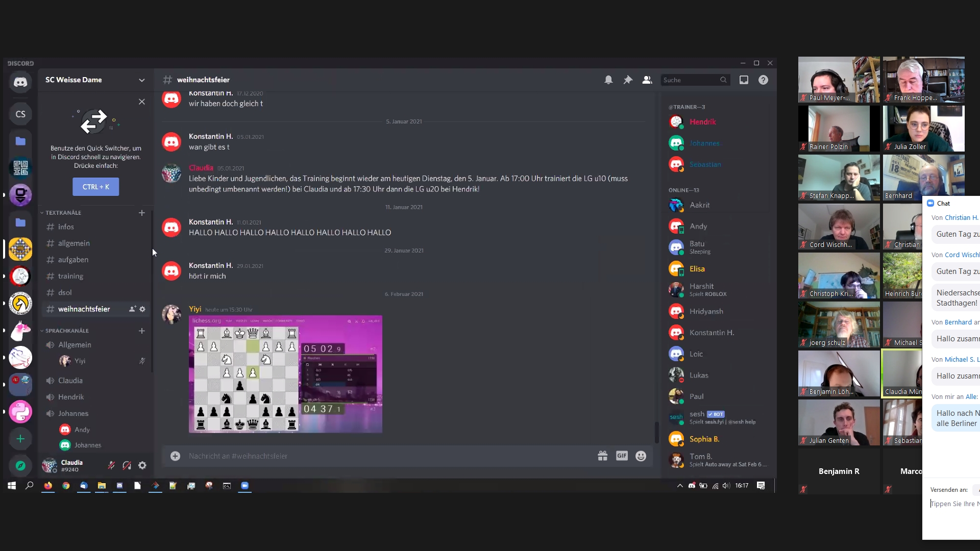
Task: Open the emoji picker
Action: point(641,456)
